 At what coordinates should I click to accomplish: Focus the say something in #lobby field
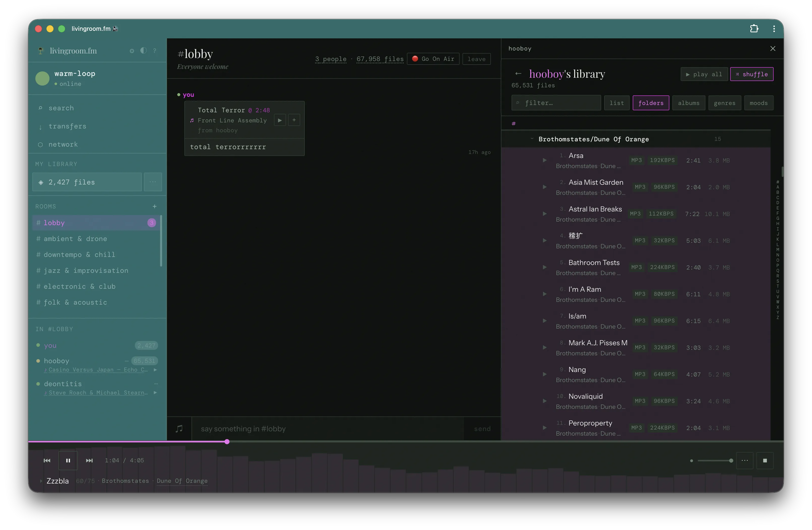click(x=327, y=429)
